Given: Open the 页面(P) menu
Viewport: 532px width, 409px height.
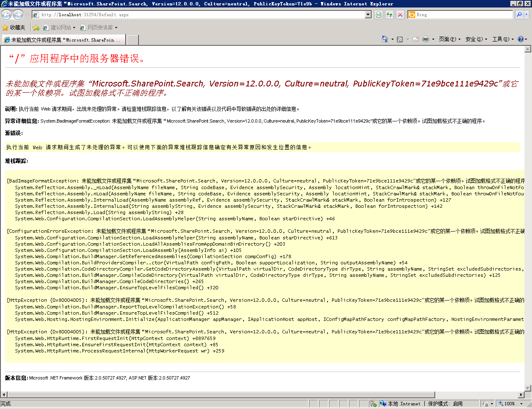Looking at the screenshot, I should tap(450, 39).
